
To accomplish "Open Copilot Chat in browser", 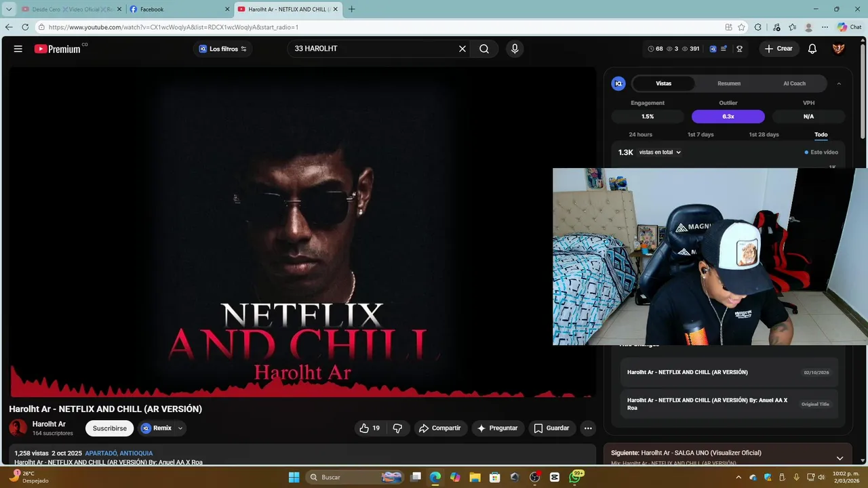I will tap(850, 27).
